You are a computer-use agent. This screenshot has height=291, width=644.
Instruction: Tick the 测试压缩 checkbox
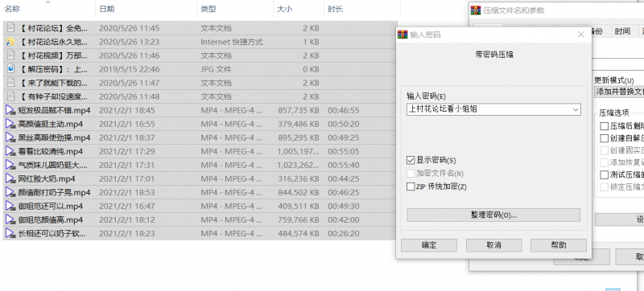(x=605, y=174)
